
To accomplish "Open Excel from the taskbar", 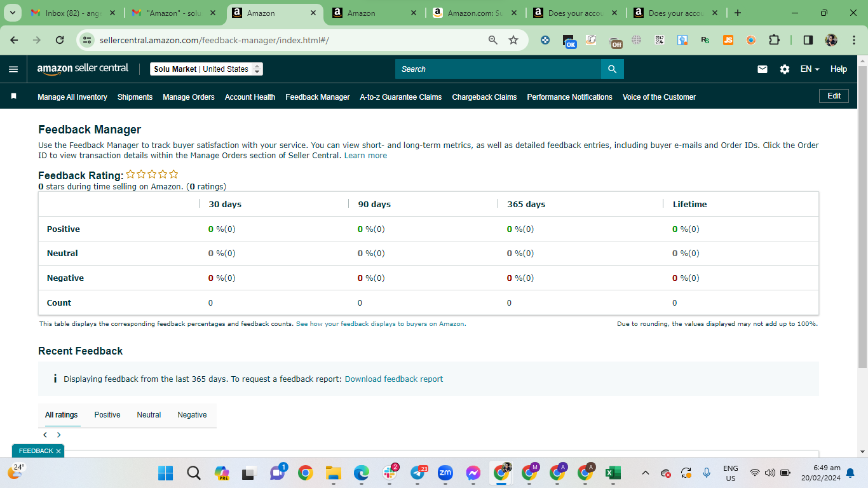I will pos(613,473).
